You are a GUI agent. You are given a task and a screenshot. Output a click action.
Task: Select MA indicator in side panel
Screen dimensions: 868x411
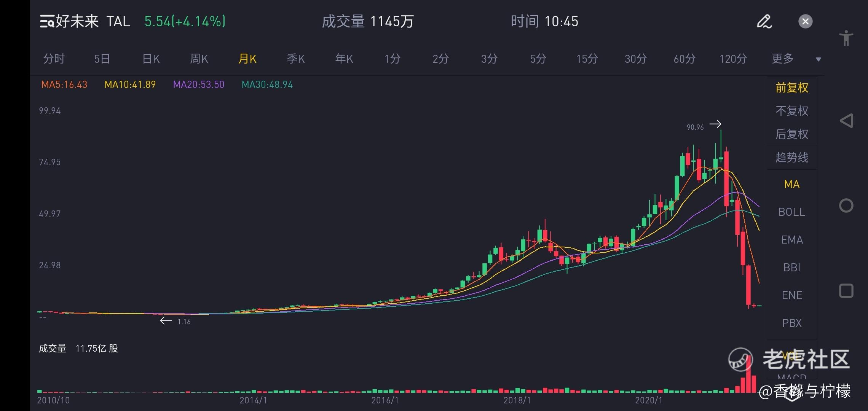click(x=792, y=184)
